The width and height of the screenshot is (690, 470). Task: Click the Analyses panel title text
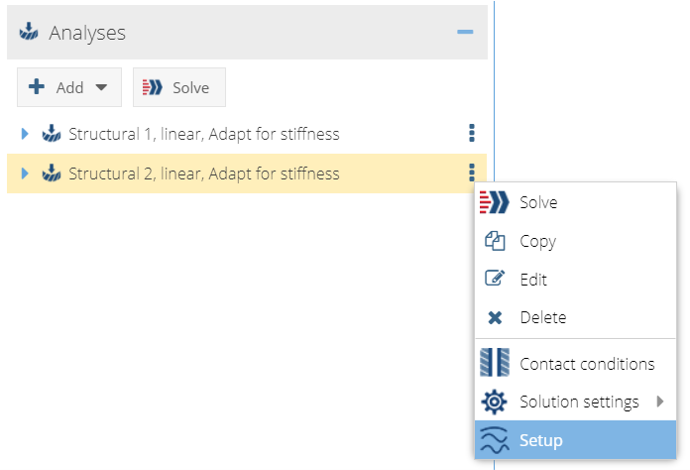(87, 33)
